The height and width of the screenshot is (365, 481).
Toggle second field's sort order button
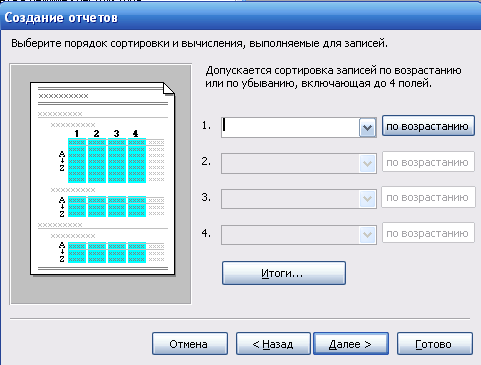428,162
